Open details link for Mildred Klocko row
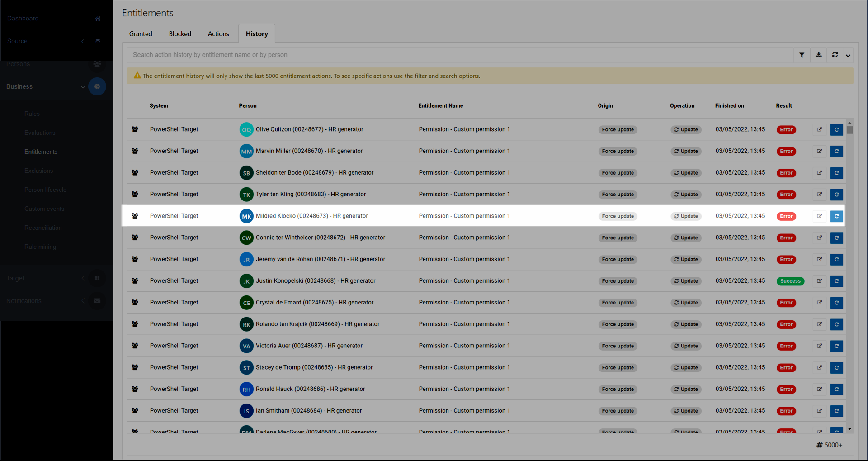The image size is (868, 461). click(819, 216)
